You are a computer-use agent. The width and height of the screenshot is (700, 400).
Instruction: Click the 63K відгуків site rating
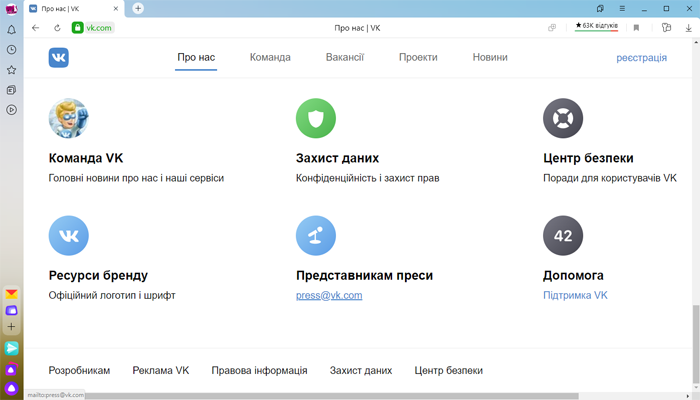coord(596,26)
